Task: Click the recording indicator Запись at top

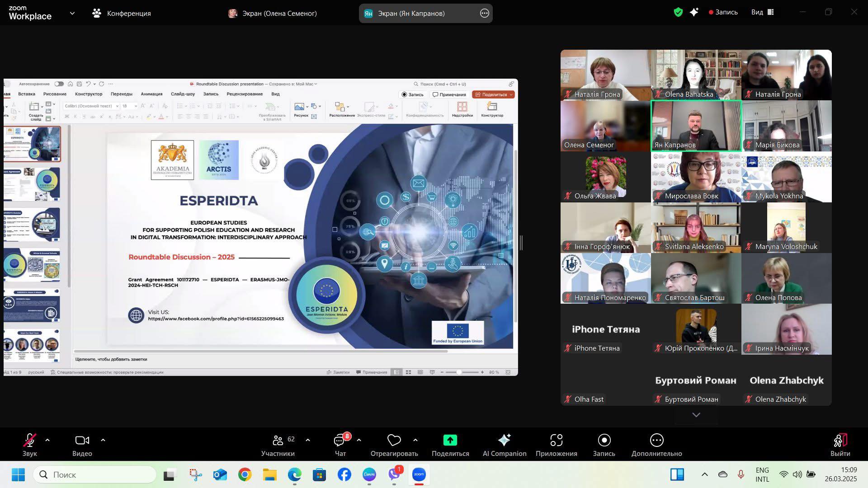Action: (723, 12)
